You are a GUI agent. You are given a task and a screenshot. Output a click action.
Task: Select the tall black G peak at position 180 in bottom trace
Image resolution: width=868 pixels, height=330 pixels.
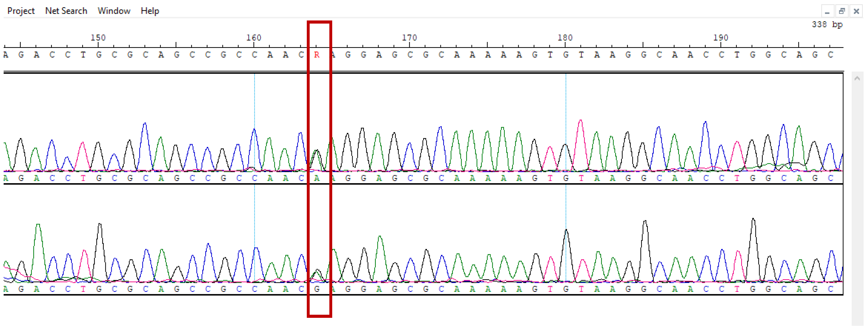[566, 256]
